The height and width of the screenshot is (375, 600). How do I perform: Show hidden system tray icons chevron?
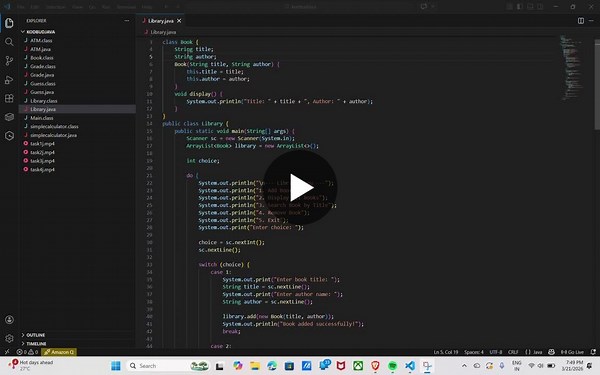pos(464,366)
